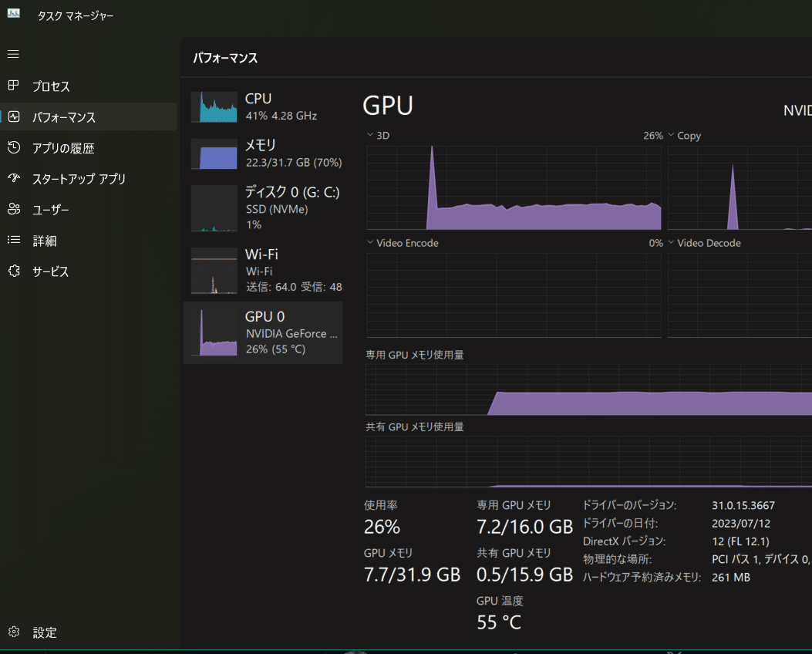
Task: Open the hamburger navigation menu
Action: tap(13, 54)
